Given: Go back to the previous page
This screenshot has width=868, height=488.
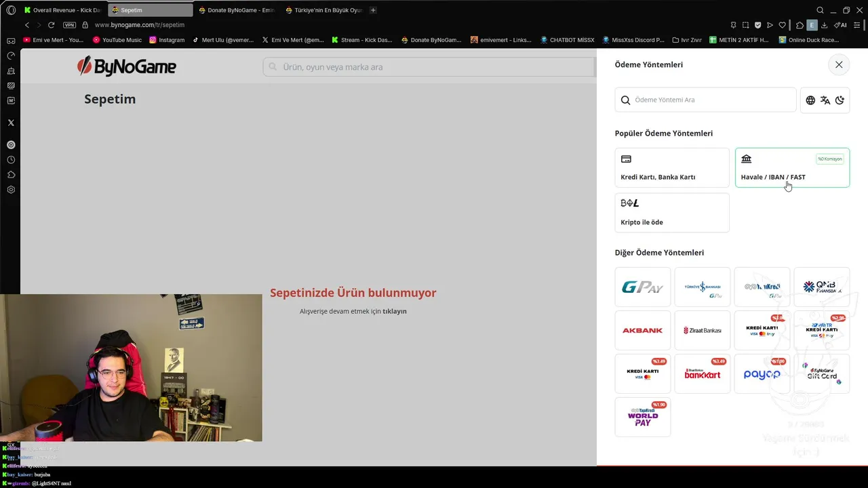Looking at the screenshot, I should coord(27,25).
